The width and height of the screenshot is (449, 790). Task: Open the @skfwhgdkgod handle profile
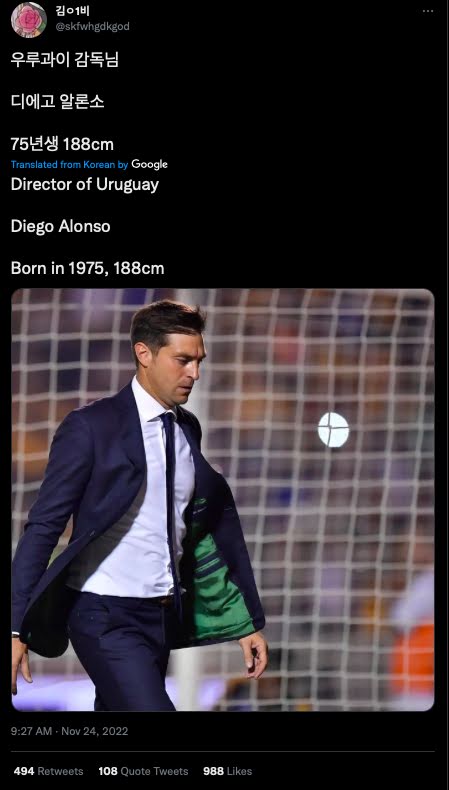[92, 27]
